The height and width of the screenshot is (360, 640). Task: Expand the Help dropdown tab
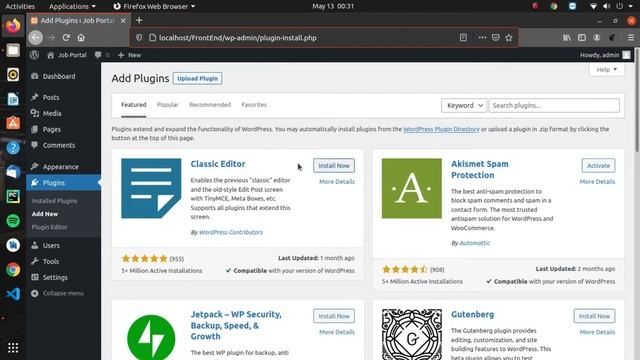point(607,69)
